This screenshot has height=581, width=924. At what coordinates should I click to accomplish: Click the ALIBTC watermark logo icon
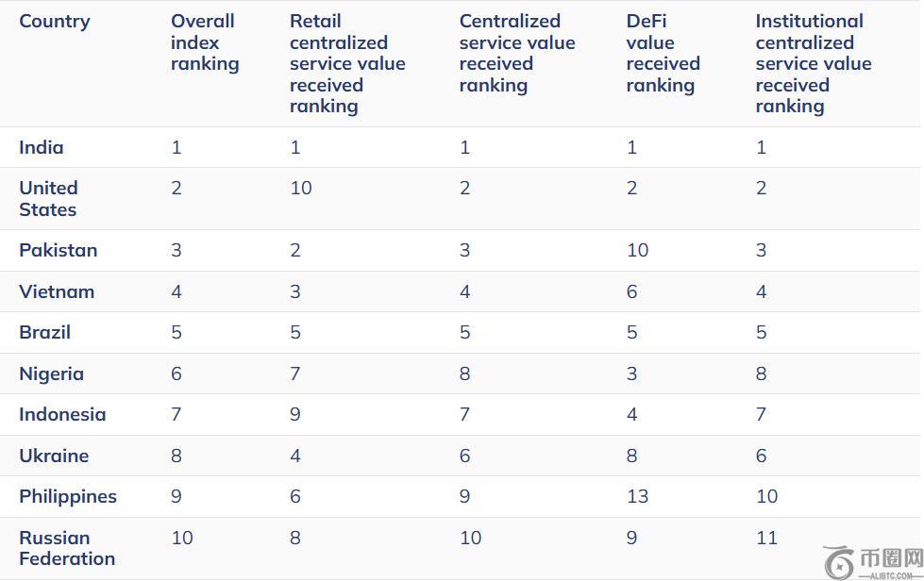[x=839, y=562]
